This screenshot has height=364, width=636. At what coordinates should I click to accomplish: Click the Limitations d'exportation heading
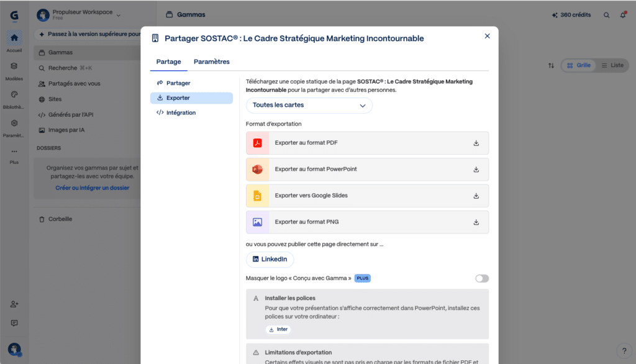pos(298,353)
